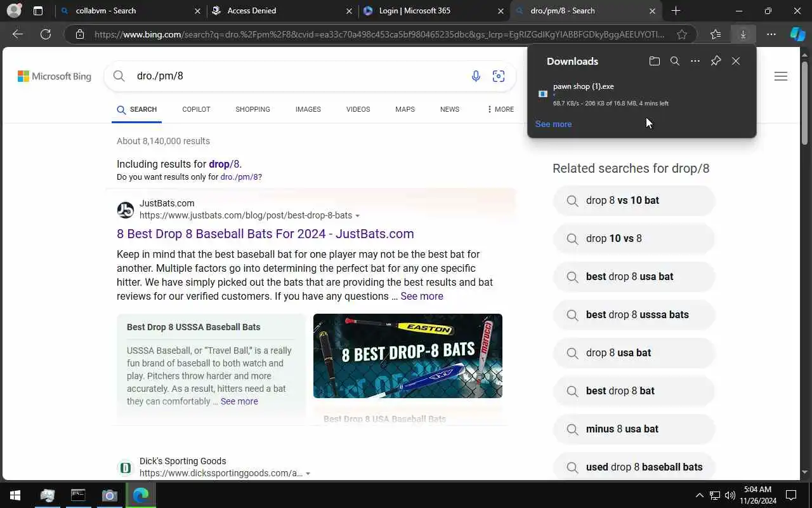Click the drop/8 suggested results link
812x508 pixels.
click(x=224, y=164)
